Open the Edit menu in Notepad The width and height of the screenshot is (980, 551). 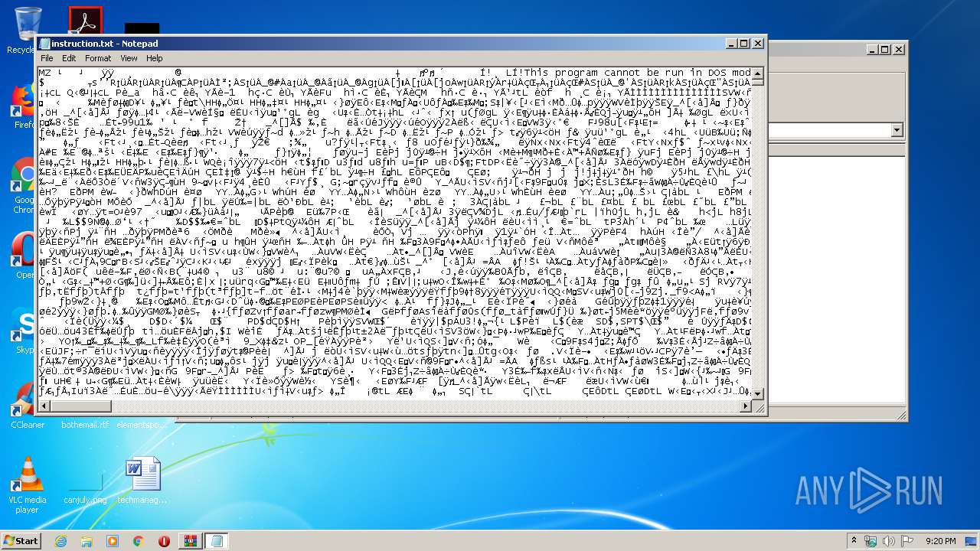click(x=69, y=58)
